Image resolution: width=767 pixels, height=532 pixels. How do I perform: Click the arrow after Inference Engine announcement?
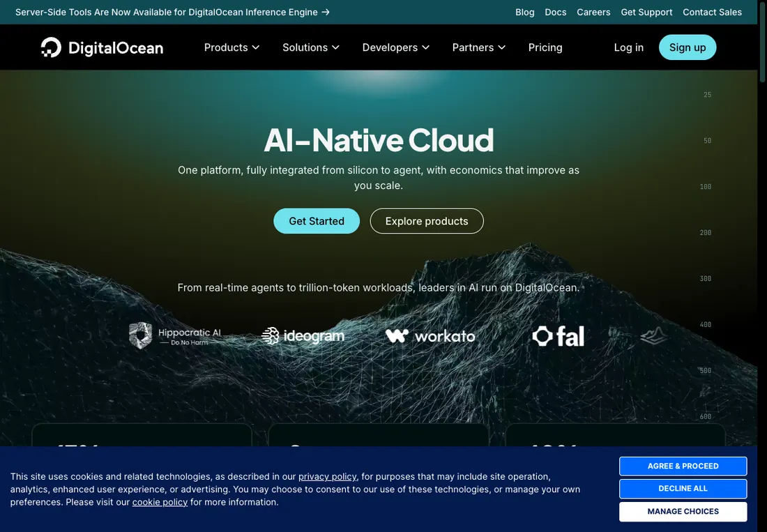326,13
